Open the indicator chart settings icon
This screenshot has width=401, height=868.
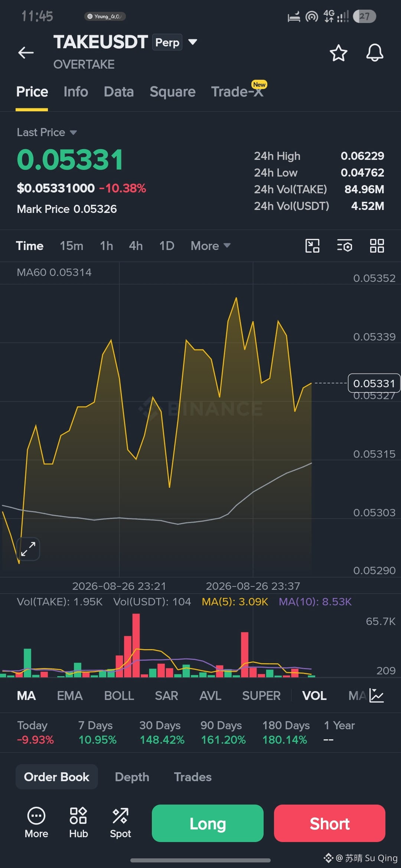click(377, 696)
